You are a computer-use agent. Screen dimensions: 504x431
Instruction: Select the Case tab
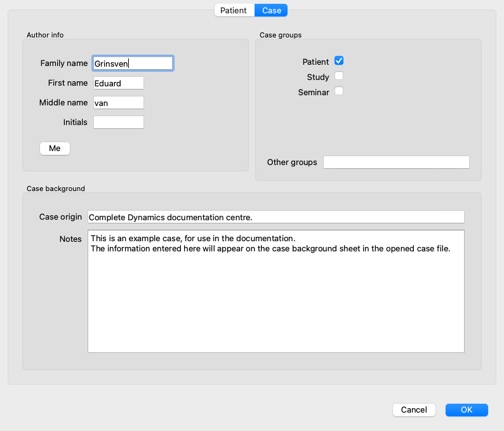pos(271,10)
